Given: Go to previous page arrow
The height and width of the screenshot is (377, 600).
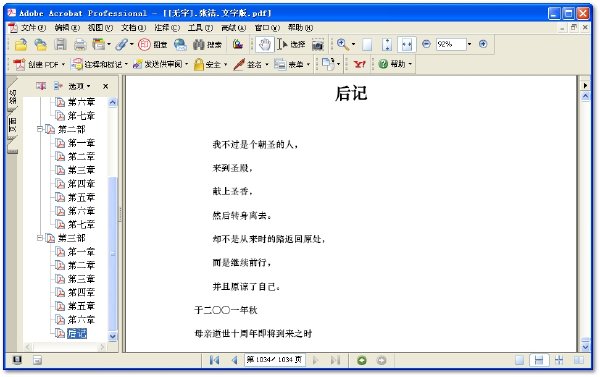Looking at the screenshot, I should coord(234,360).
